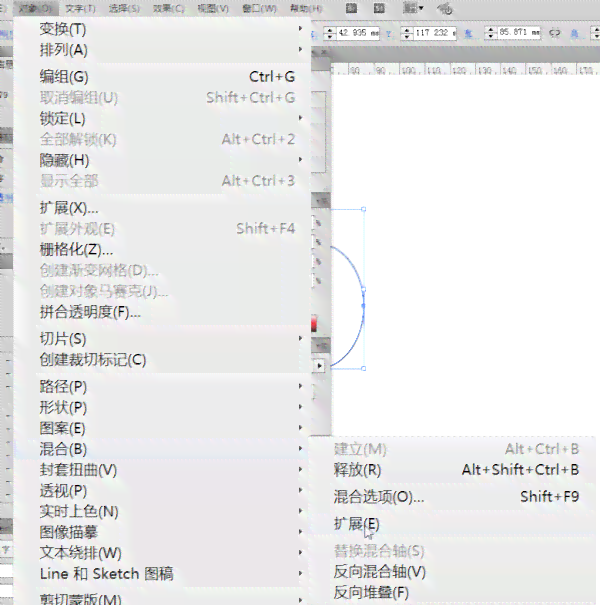Expand the 切片(S) submenu arrow

300,338
